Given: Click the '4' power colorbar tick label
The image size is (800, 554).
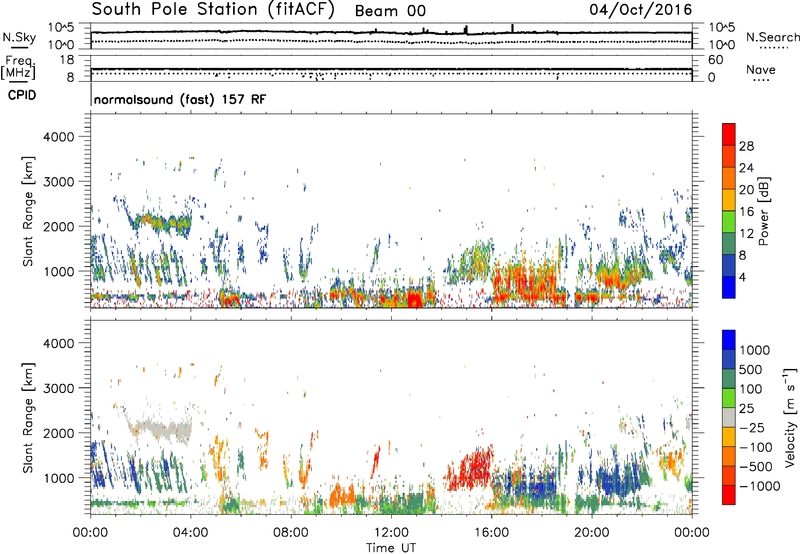Looking at the screenshot, I should click(x=742, y=277).
